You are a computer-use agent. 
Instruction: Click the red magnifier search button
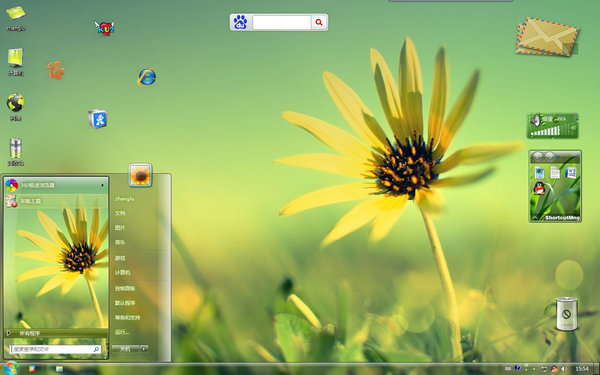point(319,22)
